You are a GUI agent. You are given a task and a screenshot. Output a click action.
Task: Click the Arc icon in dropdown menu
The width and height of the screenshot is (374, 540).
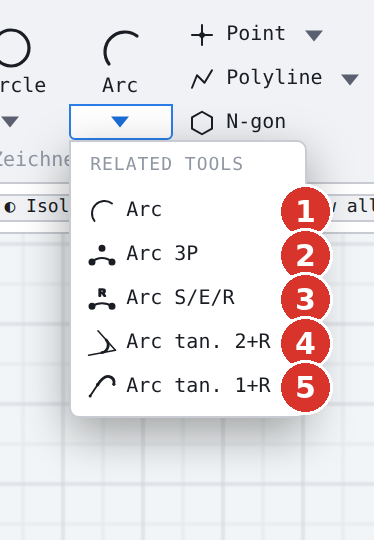pyautogui.click(x=102, y=210)
